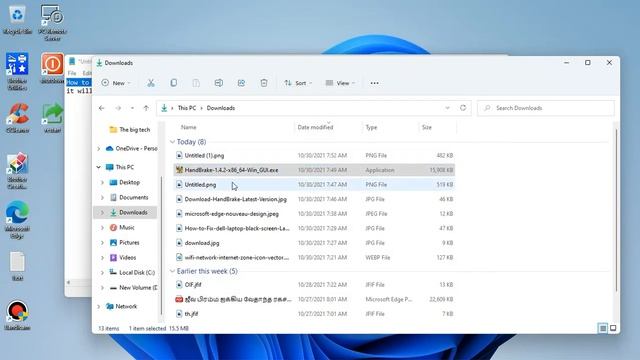Open The big tech folder in sidebar

click(x=130, y=130)
